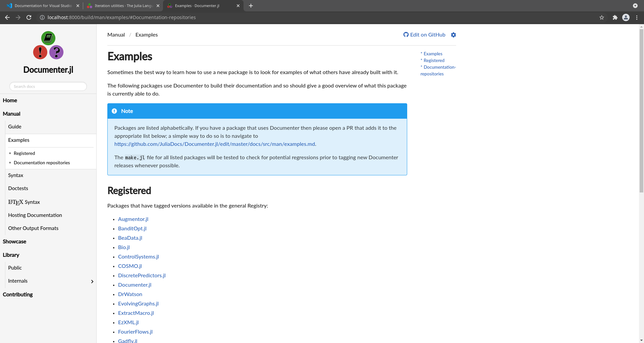Image resolution: width=644 pixels, height=343 pixels.
Task: Click the Manual breadcrumb
Action: (x=116, y=35)
